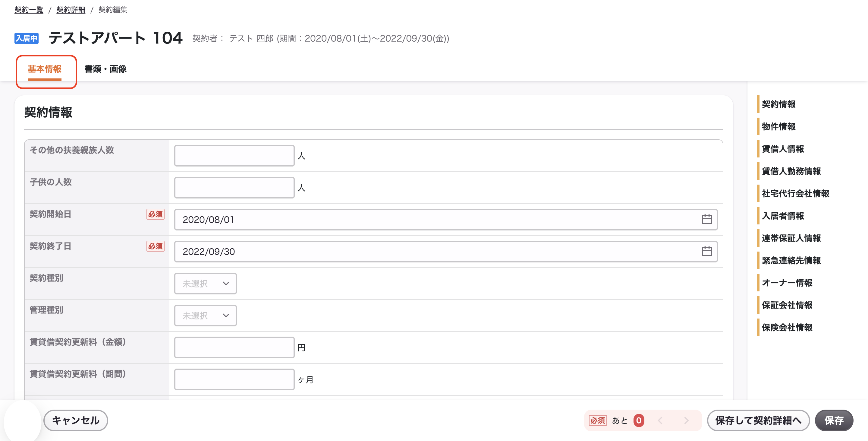Jump to 賃借人勤務情報 section in sidebar
868x441 pixels.
[791, 171]
